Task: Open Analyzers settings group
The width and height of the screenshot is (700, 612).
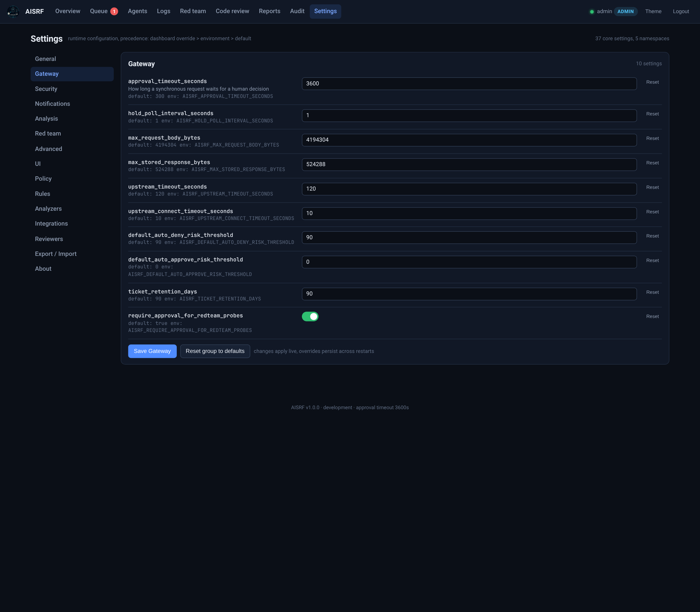Action: [72, 209]
